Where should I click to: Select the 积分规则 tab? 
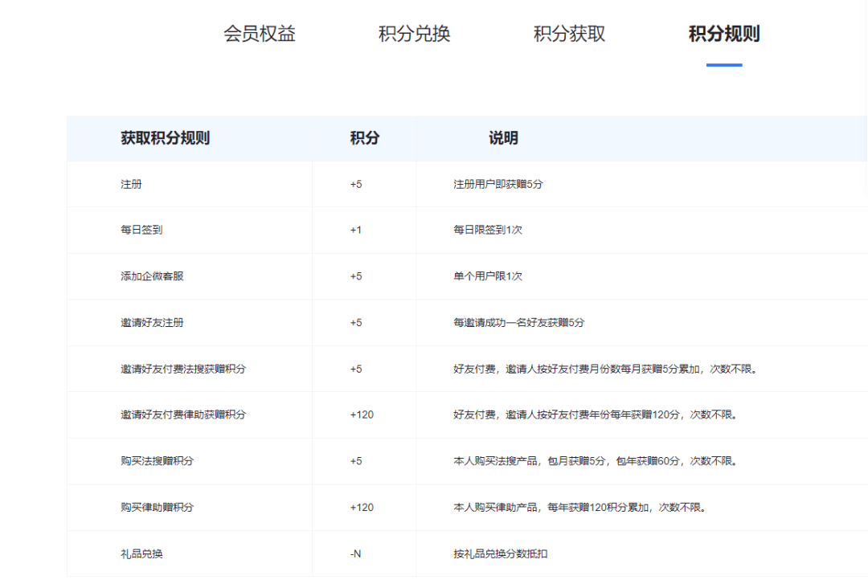pyautogui.click(x=724, y=34)
